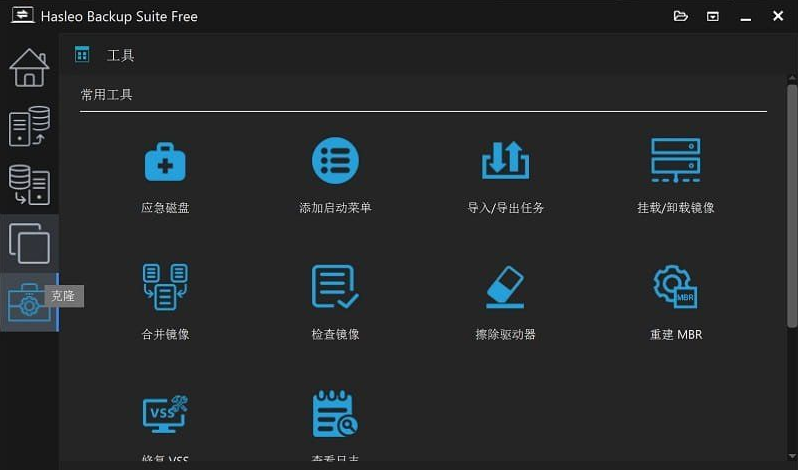Select the 擦除驱动器 eraser icon
Viewport: 798px width, 470px height.
(x=505, y=287)
